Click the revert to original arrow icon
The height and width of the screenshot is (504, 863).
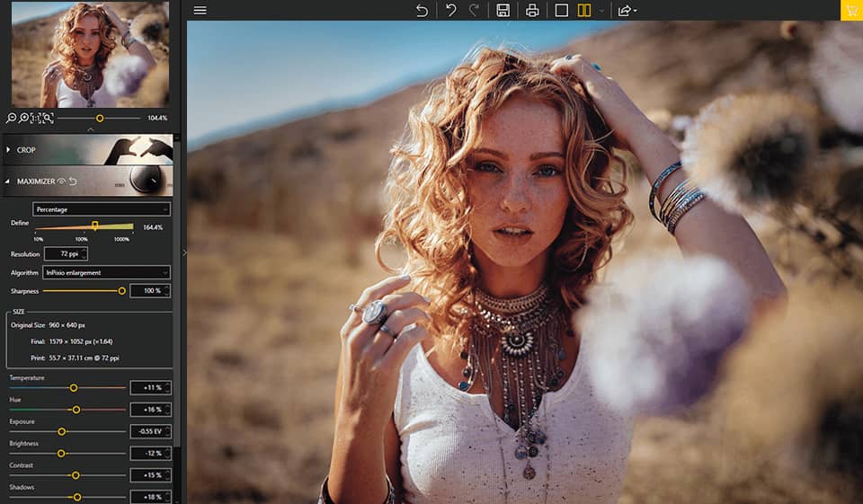pyautogui.click(x=422, y=11)
